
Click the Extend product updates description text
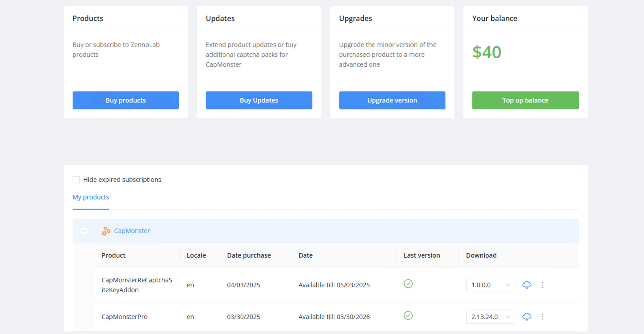coord(251,55)
